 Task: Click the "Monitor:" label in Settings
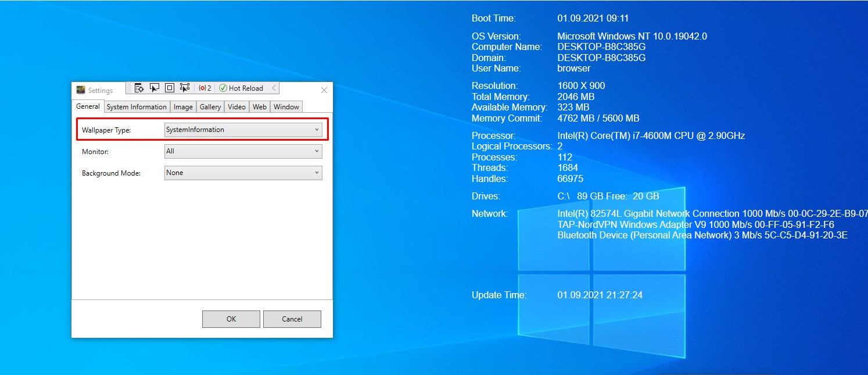[x=95, y=152]
